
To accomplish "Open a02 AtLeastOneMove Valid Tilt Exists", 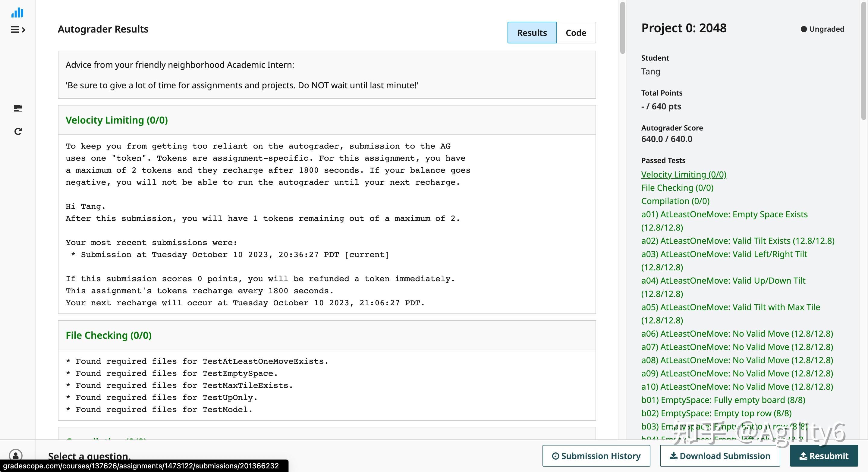I will pyautogui.click(x=737, y=241).
